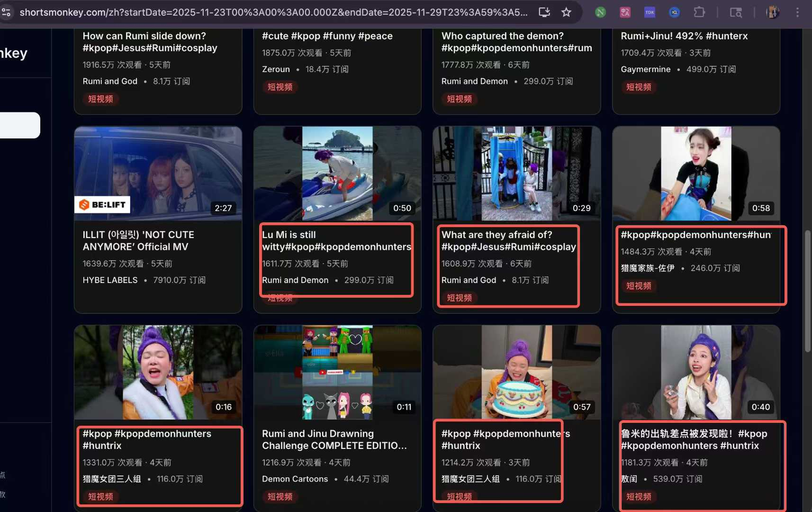Visit the Demon Cartoons channel
Viewport: 812px width, 512px height.
click(x=295, y=479)
